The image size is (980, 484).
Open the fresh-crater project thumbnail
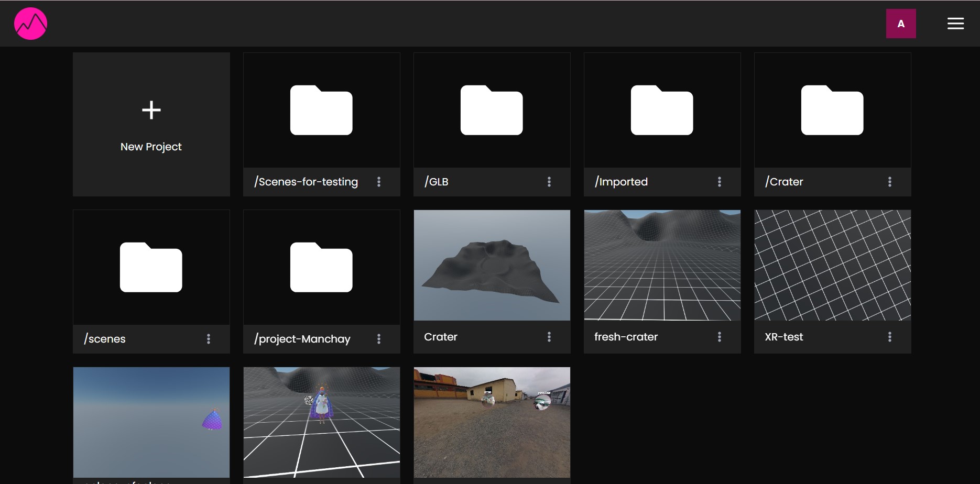pos(662,265)
